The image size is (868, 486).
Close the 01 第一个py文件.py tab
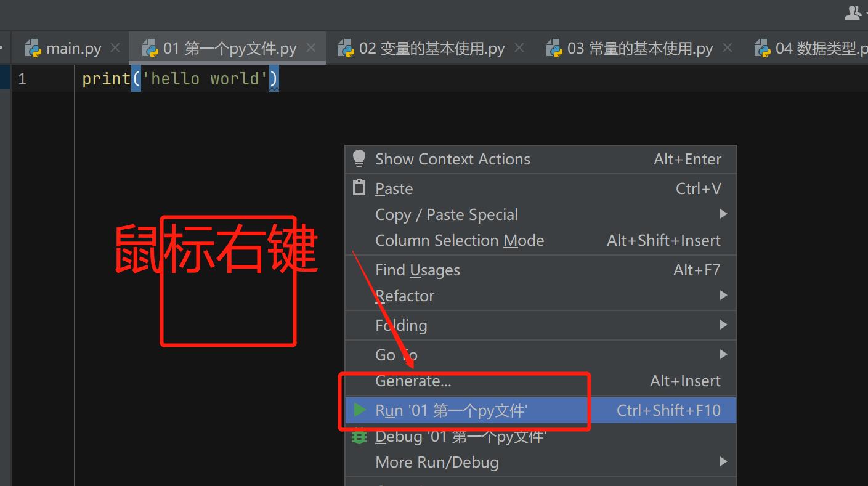point(311,48)
